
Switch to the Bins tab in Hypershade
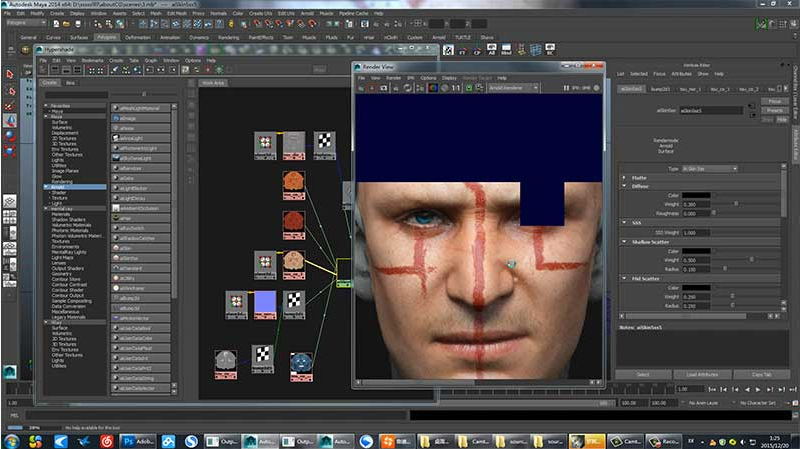click(70, 83)
